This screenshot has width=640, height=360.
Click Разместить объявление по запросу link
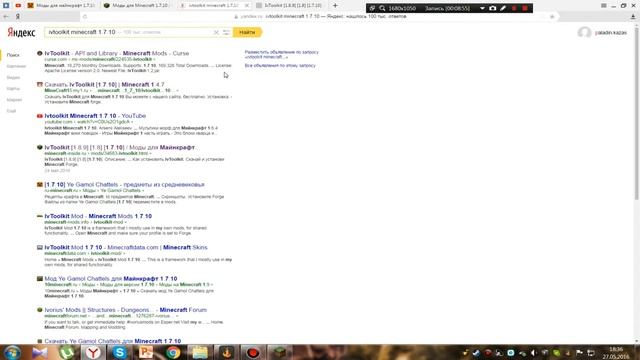tap(282, 54)
